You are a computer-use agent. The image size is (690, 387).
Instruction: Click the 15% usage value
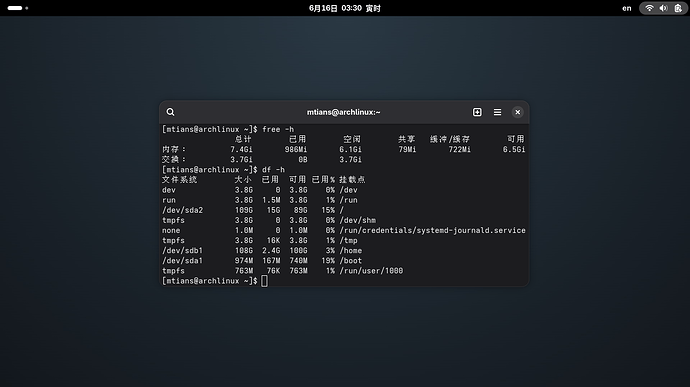click(328, 210)
